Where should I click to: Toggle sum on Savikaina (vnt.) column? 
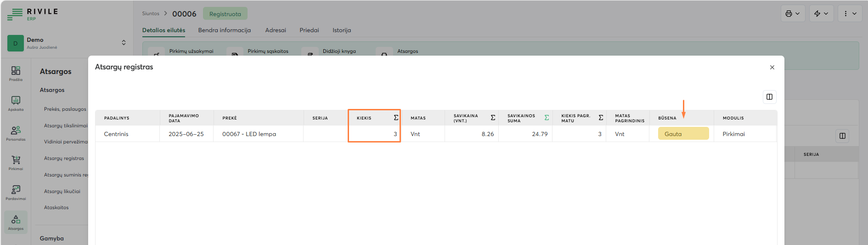[x=493, y=118]
